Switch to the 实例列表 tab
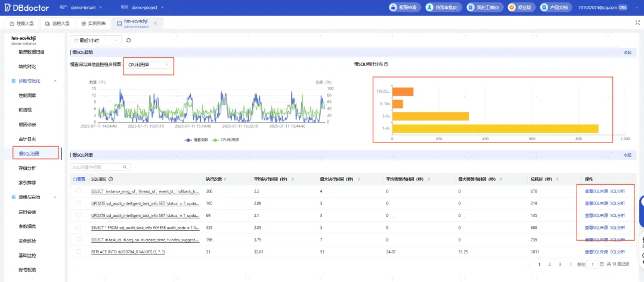Viewport: 644px width, 282px height. pyautogui.click(x=93, y=23)
